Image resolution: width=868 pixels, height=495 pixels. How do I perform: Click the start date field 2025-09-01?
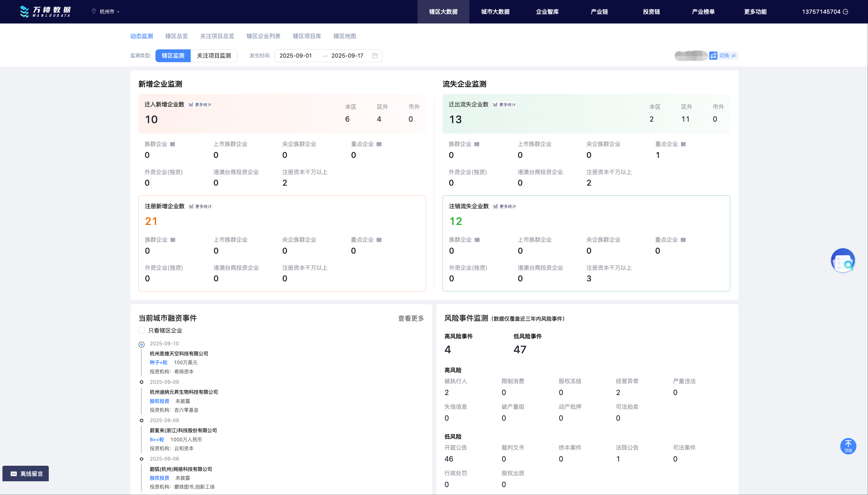point(295,56)
